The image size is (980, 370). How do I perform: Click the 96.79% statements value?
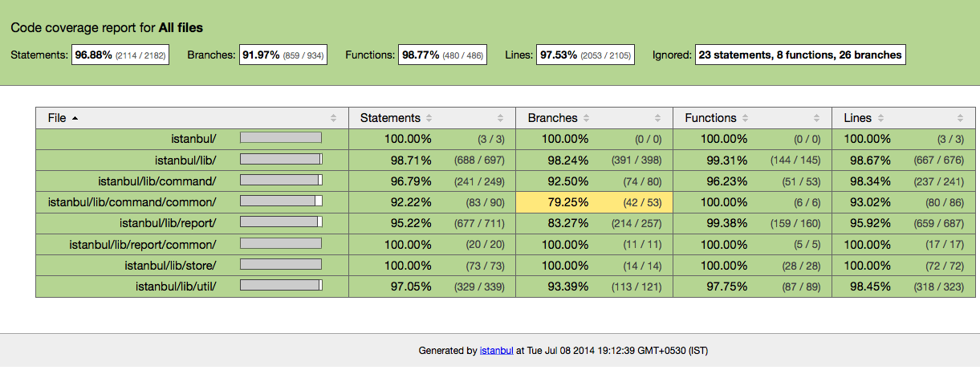pyautogui.click(x=411, y=181)
